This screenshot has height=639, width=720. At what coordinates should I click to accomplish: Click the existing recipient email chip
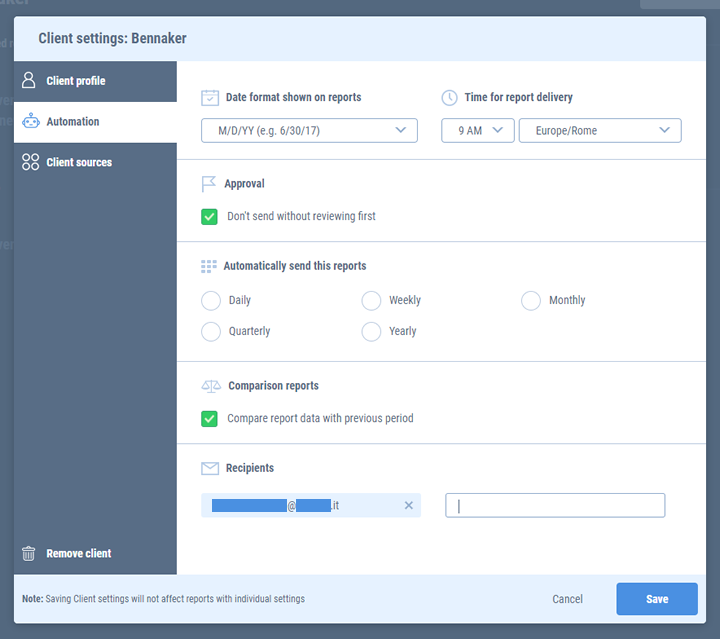311,505
